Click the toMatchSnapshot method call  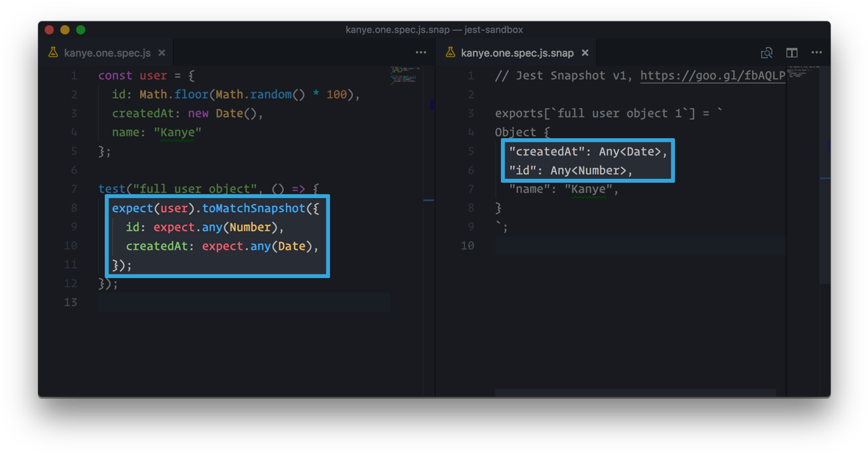tap(253, 208)
